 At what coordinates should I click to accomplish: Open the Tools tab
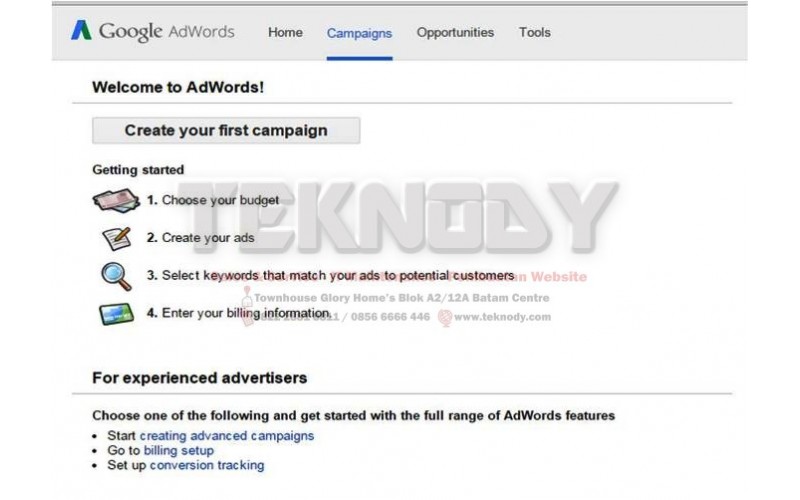tap(535, 33)
